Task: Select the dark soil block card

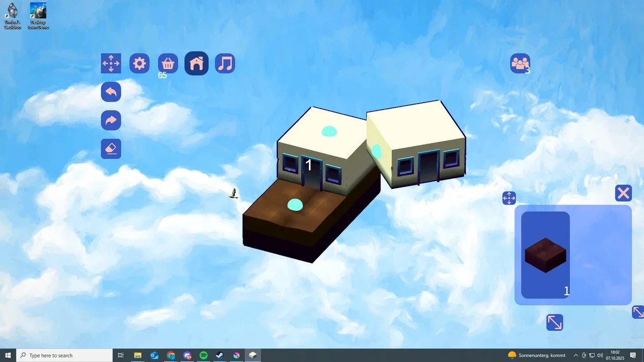Action: [545, 255]
